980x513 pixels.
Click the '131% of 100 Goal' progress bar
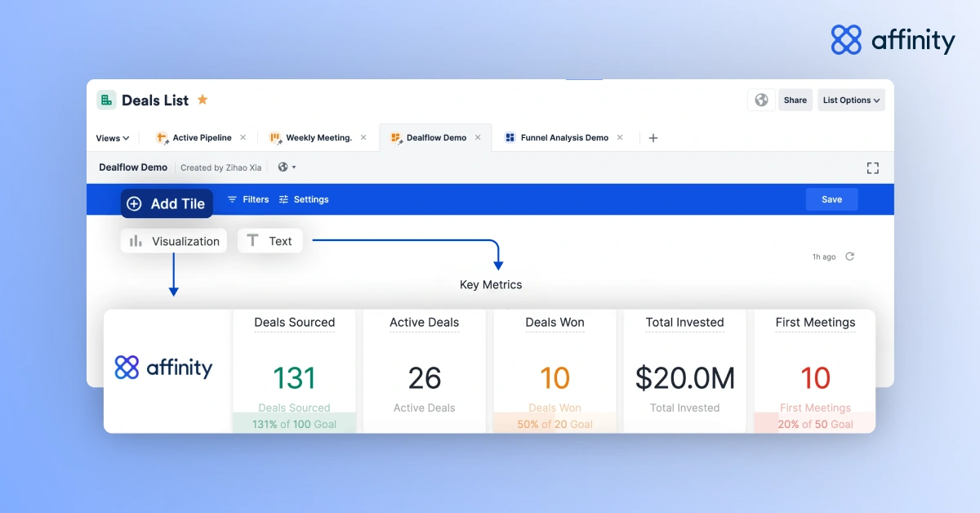tap(294, 423)
